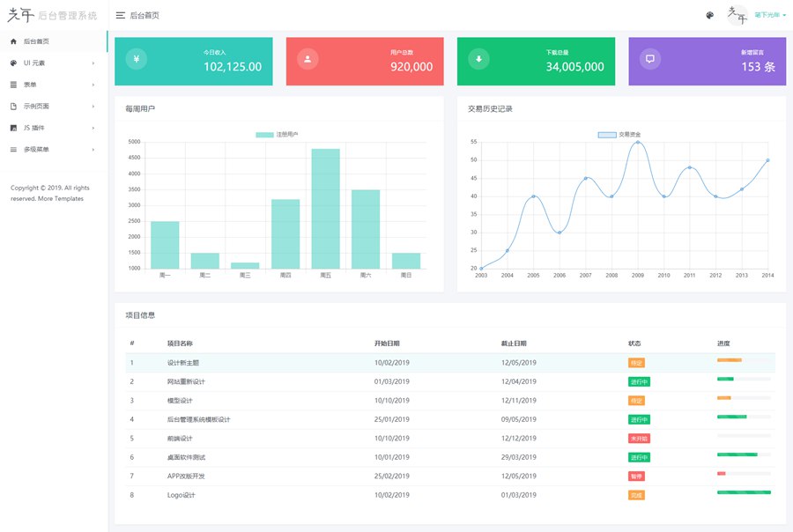
Task: Open the 多级菜单 sidebar menu
Action: coord(54,149)
